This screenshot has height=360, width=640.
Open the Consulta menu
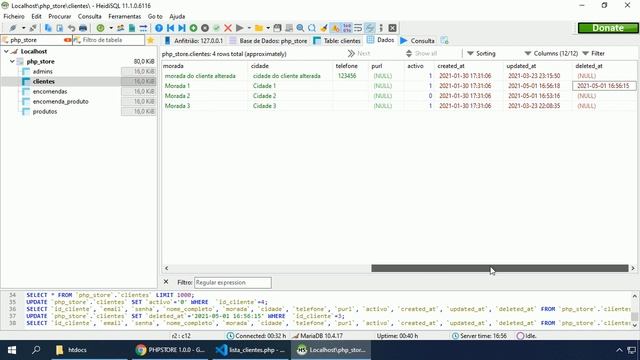(89, 16)
